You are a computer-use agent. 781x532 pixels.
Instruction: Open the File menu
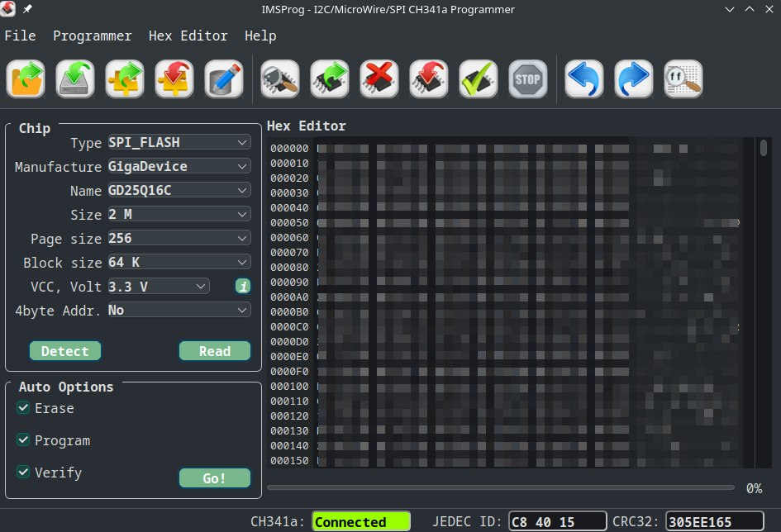tap(20, 36)
